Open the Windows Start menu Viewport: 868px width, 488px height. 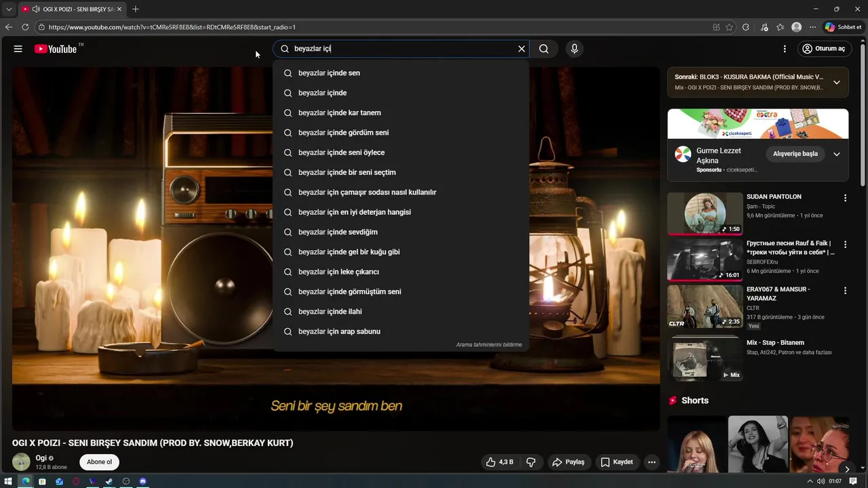(x=9, y=481)
